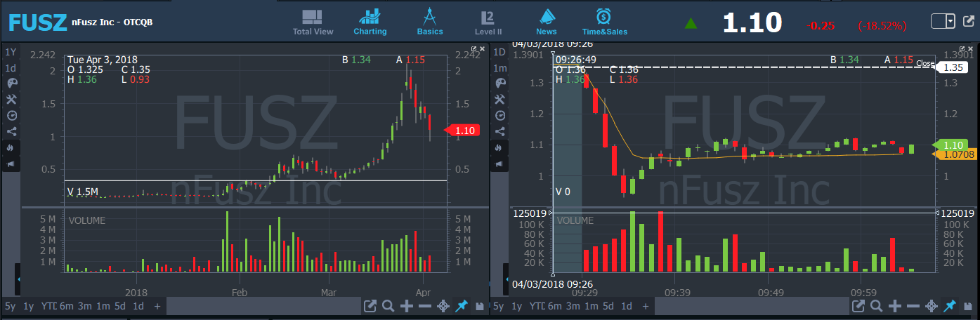Select 6m range on left chart

point(66,306)
